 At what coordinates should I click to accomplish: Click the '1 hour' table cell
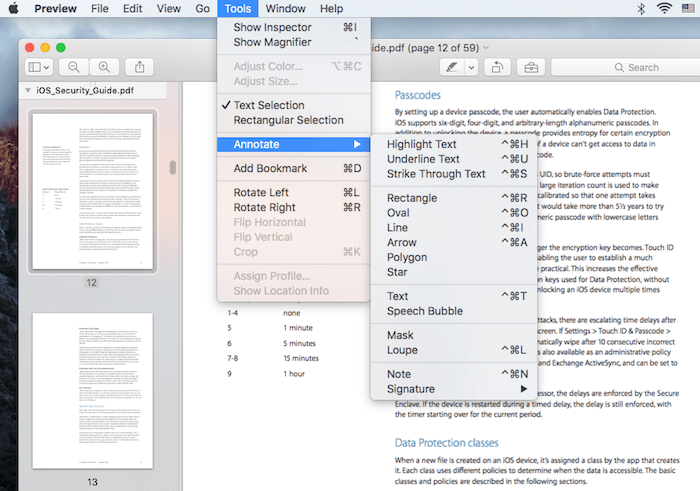[294, 374]
